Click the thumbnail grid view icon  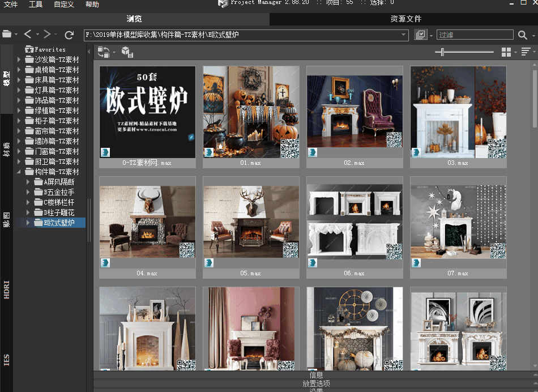pyautogui.click(x=506, y=52)
